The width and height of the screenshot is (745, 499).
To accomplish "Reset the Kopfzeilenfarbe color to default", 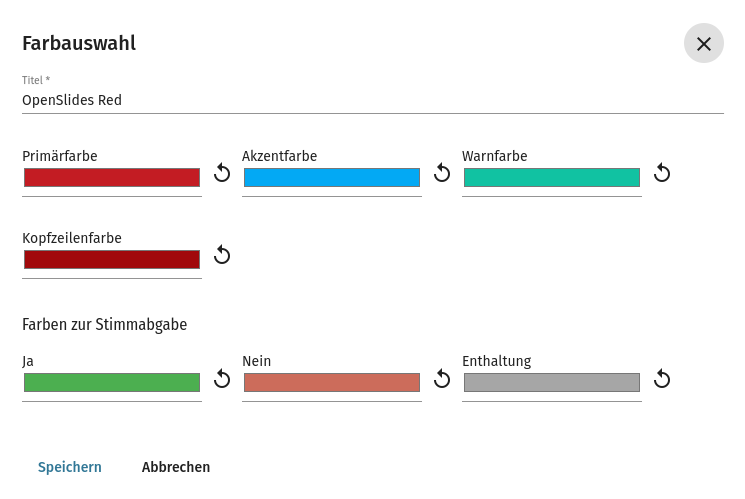I will [222, 256].
